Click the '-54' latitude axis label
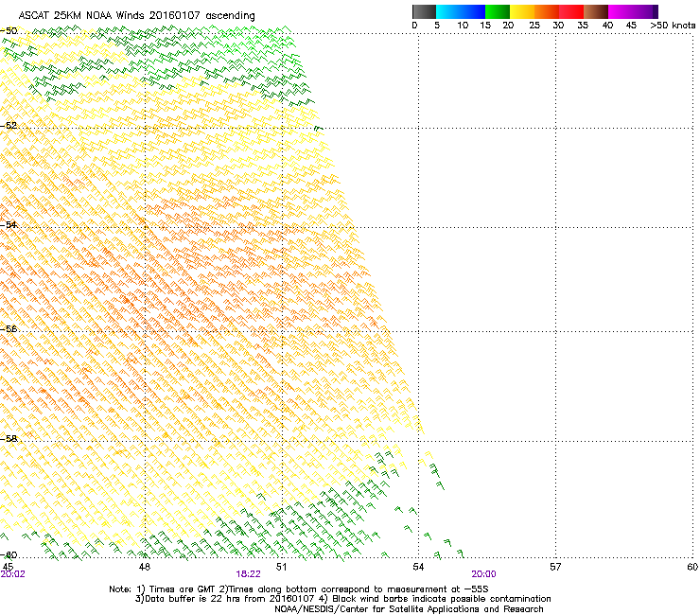 click(9, 224)
